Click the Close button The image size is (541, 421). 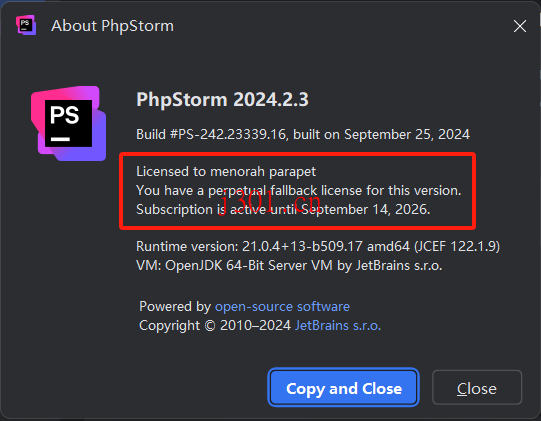tap(477, 388)
